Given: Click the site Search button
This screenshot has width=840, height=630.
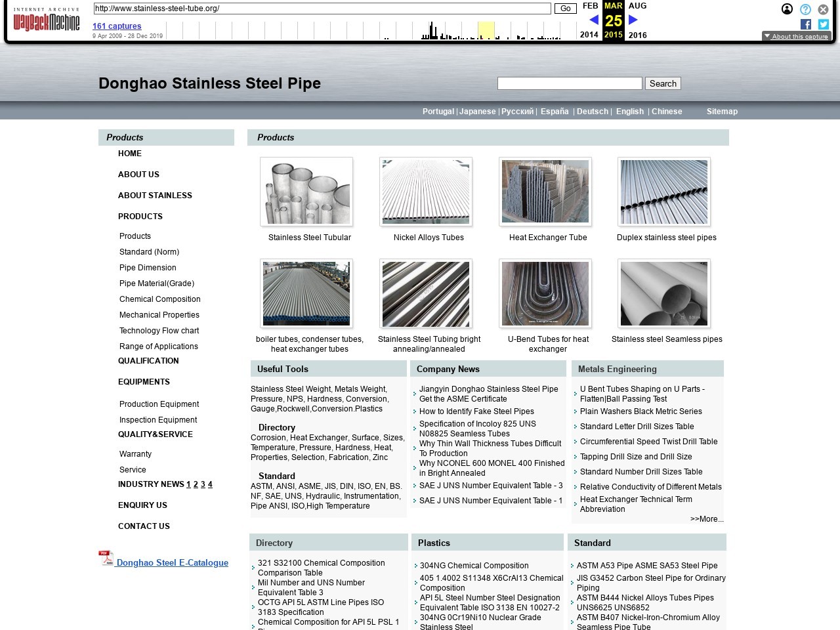Looking at the screenshot, I should tap(663, 83).
